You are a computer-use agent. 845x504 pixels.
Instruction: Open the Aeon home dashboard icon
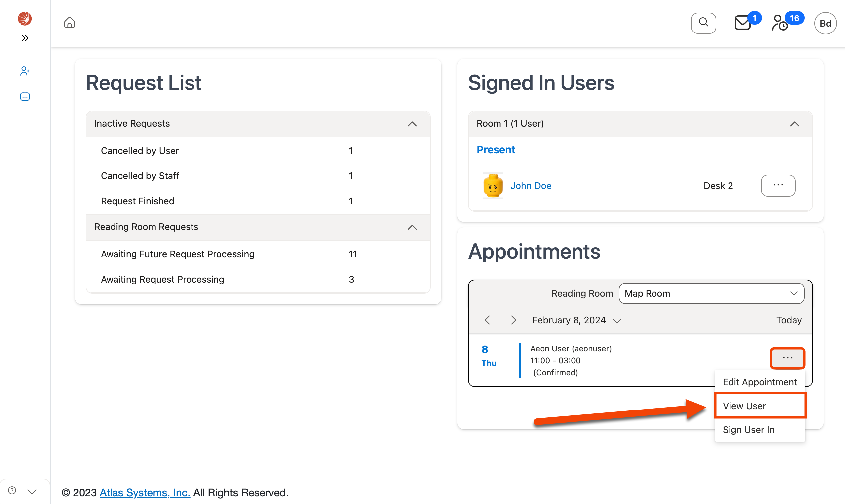[x=69, y=22]
